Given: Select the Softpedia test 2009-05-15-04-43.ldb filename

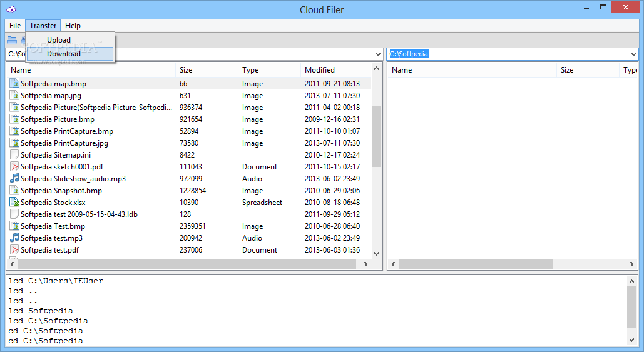Looking at the screenshot, I should tap(79, 214).
